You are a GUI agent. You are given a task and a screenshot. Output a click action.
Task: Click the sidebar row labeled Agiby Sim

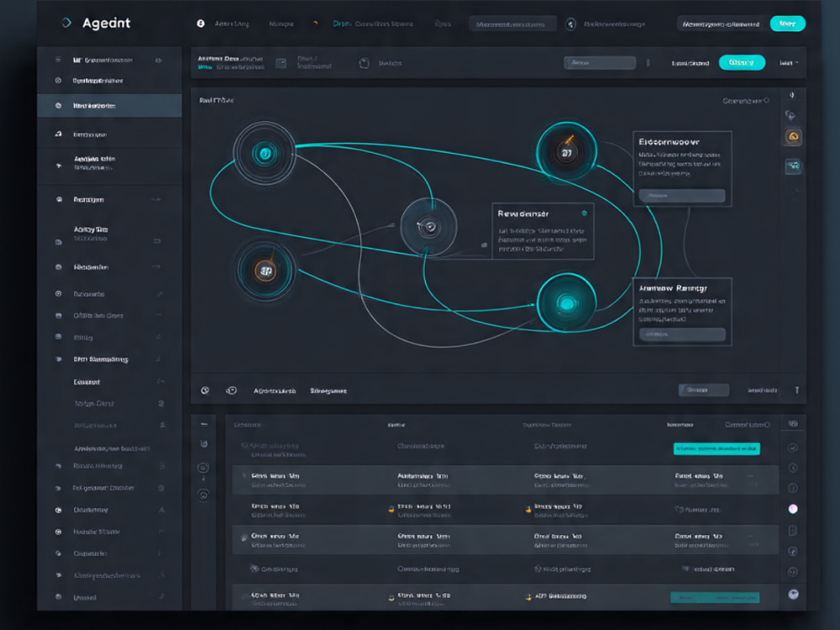(x=109, y=234)
